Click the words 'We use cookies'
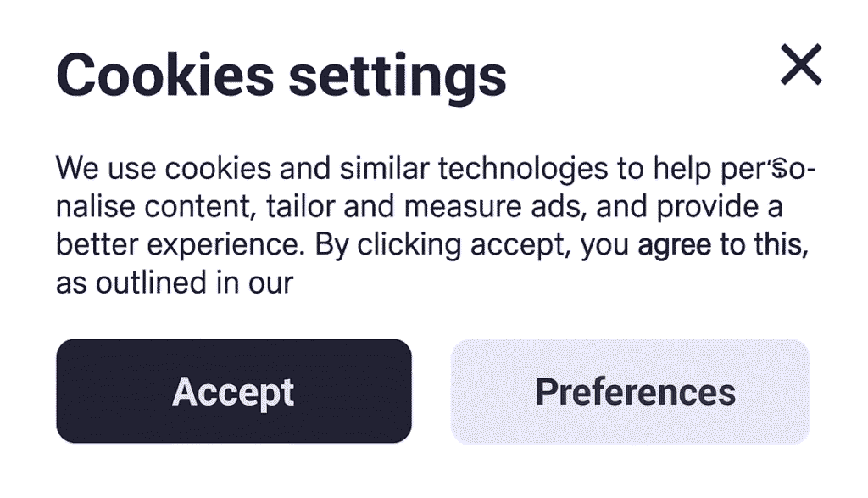 (x=164, y=168)
